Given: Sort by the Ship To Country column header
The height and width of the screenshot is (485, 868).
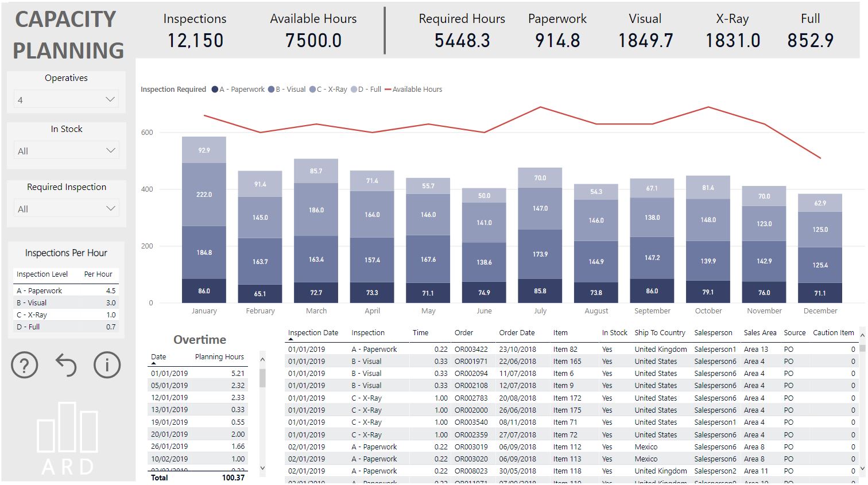Looking at the screenshot, I should pyautogui.click(x=660, y=332).
